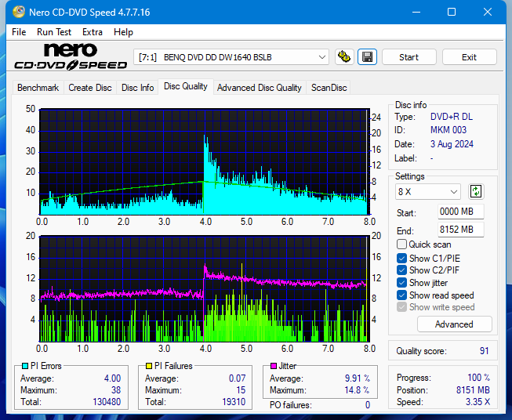
Task: Click the magenta Jitter color swatch
Action: (x=274, y=366)
